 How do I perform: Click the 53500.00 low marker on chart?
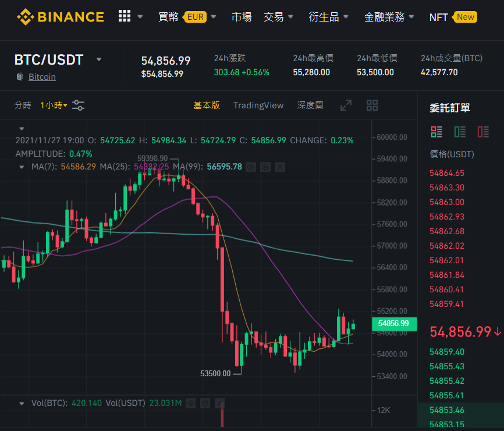coord(215,374)
